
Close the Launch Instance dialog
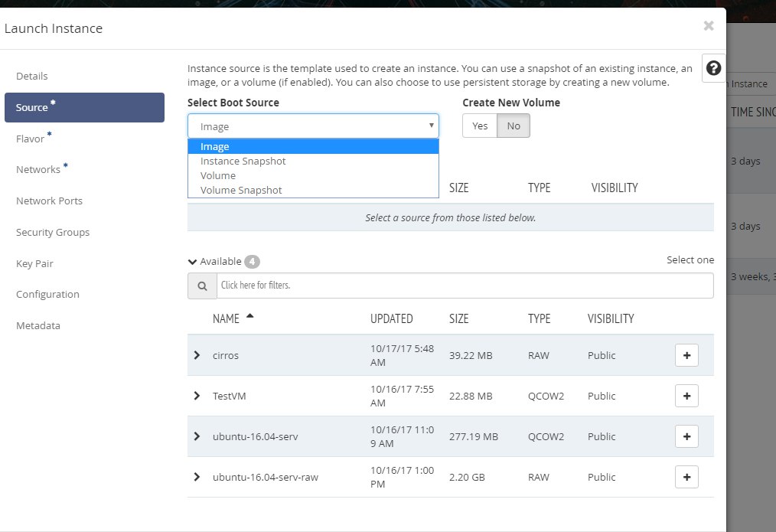pyautogui.click(x=709, y=26)
